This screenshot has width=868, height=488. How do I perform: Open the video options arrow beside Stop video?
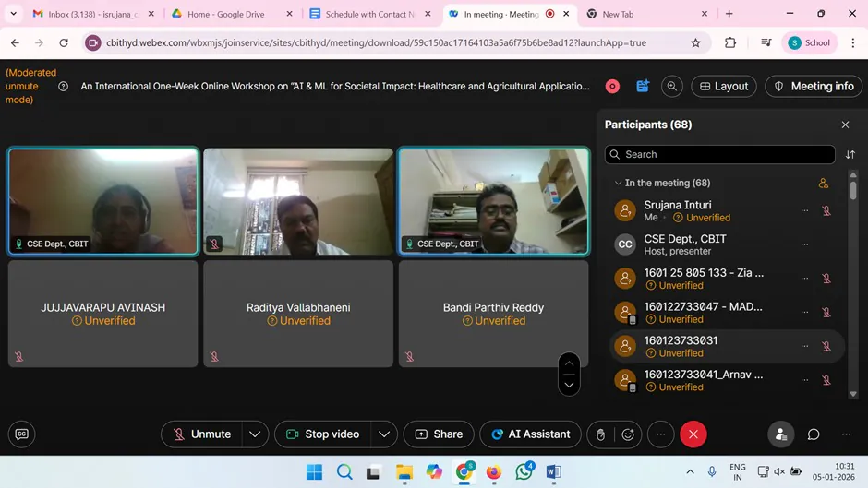[384, 434]
